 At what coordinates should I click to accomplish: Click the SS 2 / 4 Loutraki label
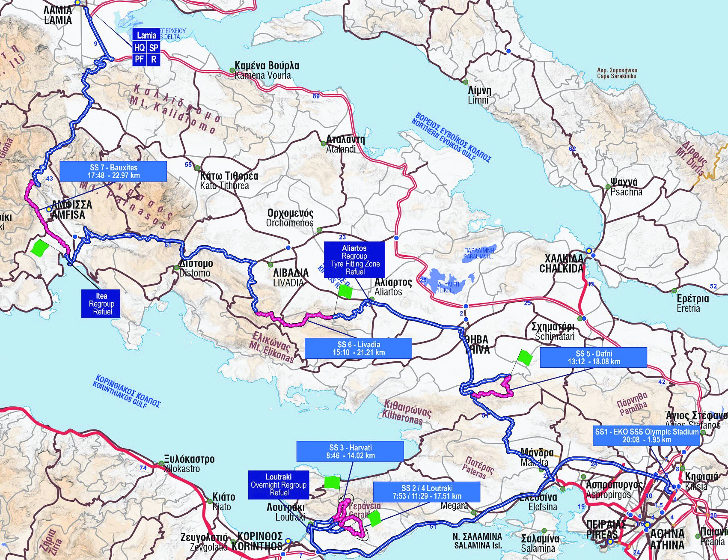pos(427,492)
